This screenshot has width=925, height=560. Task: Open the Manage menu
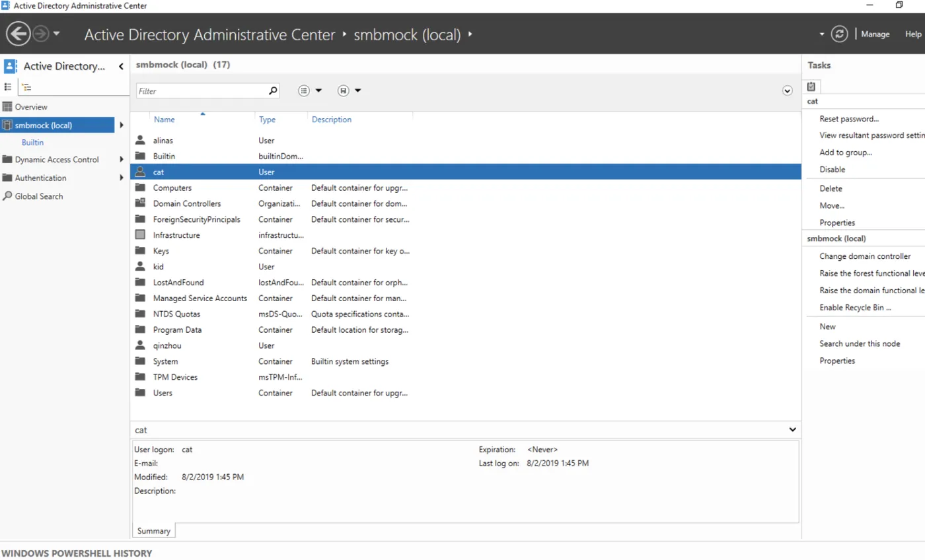tap(875, 34)
